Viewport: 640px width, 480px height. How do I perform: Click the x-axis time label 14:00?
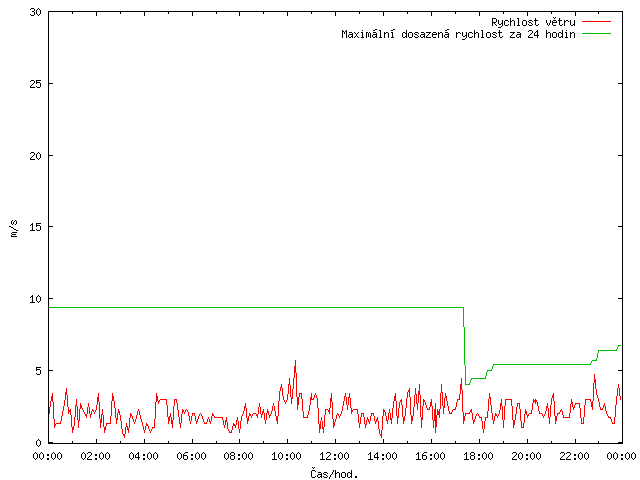pos(382,456)
